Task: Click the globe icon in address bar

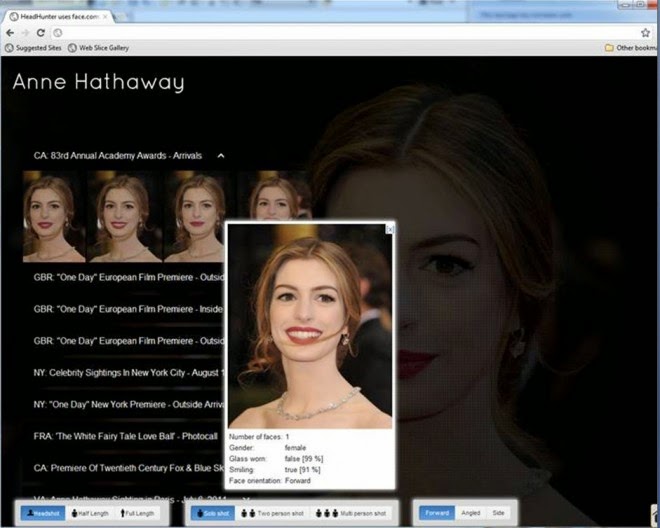Action: (58, 33)
